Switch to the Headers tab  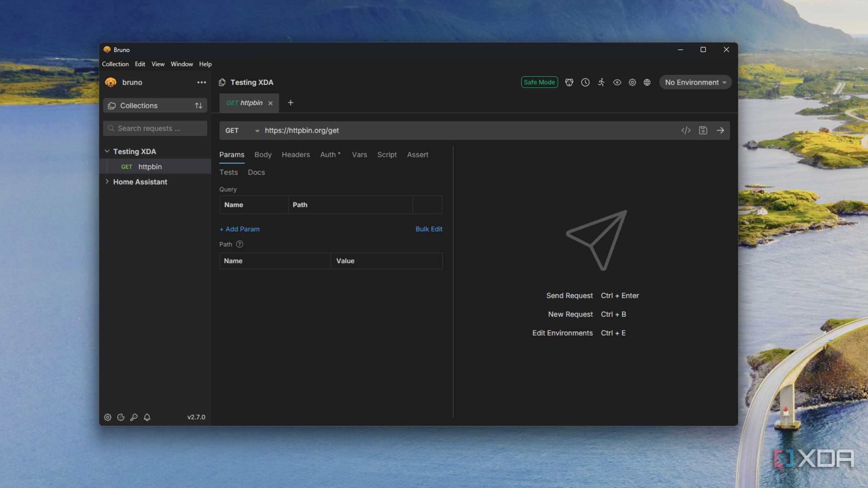pyautogui.click(x=296, y=155)
